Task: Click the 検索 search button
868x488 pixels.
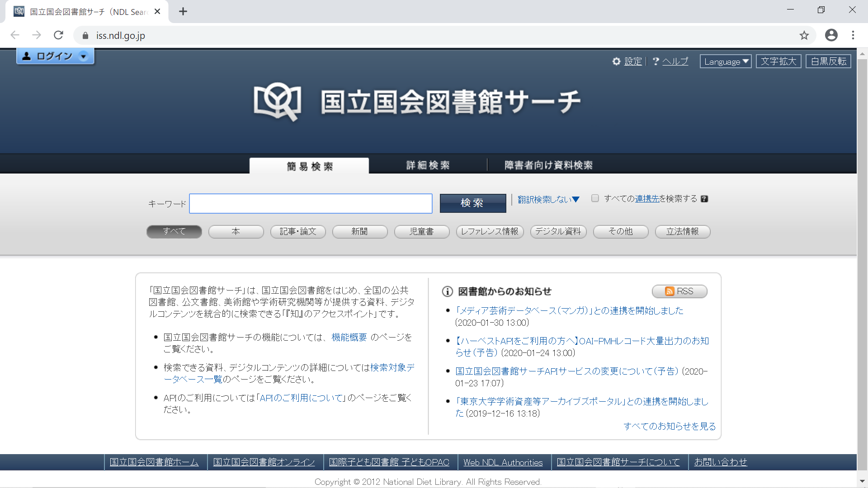Action: (472, 203)
